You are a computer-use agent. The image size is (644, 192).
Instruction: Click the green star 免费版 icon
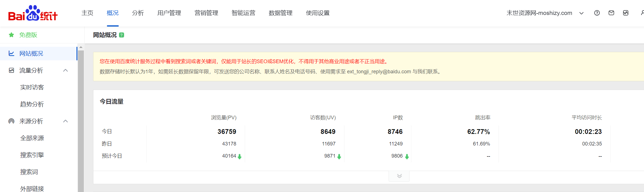click(11, 35)
